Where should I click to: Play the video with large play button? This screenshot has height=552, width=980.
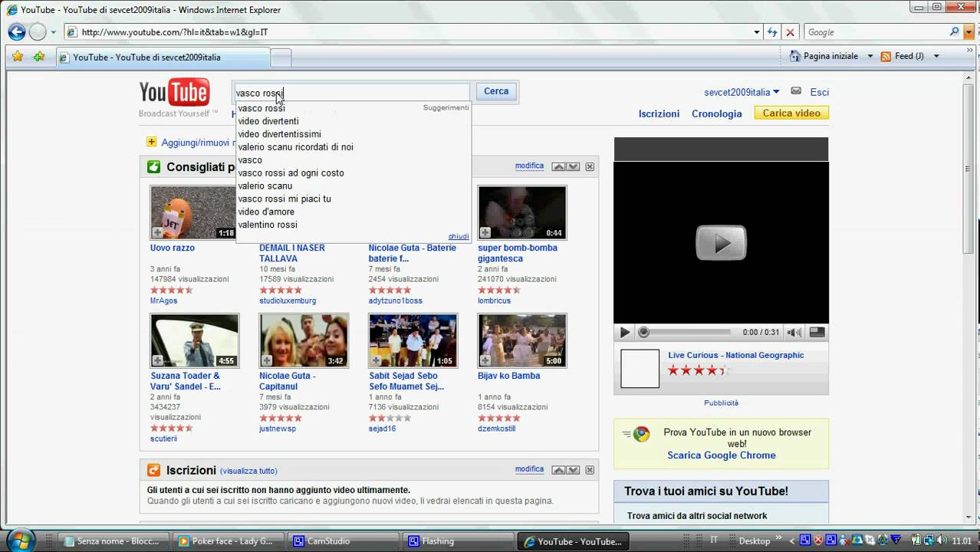tap(721, 243)
